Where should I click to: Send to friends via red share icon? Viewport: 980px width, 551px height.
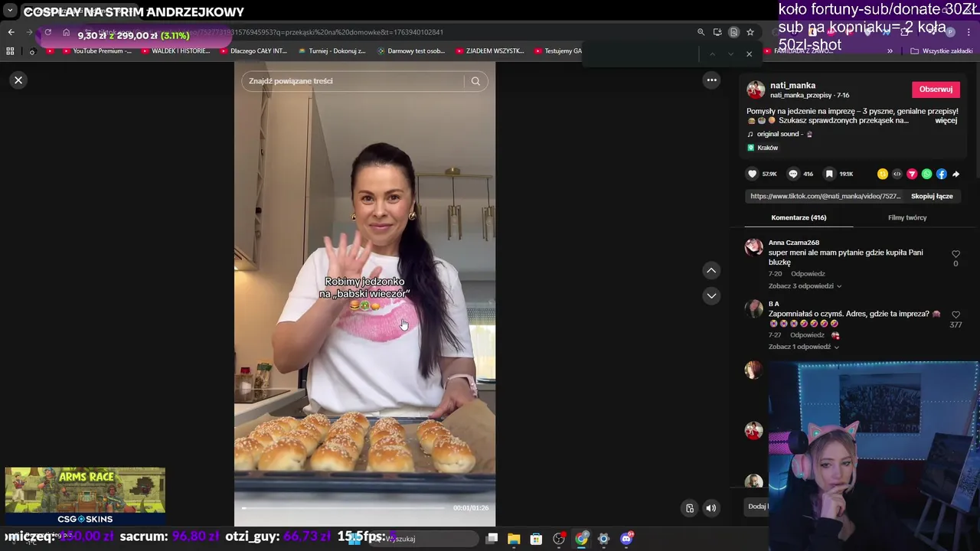coord(912,174)
